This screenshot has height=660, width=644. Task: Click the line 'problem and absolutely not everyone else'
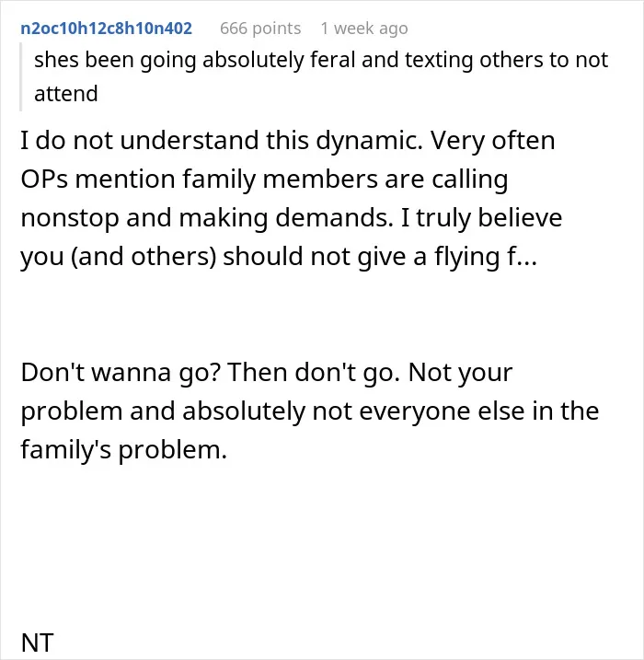[310, 411]
